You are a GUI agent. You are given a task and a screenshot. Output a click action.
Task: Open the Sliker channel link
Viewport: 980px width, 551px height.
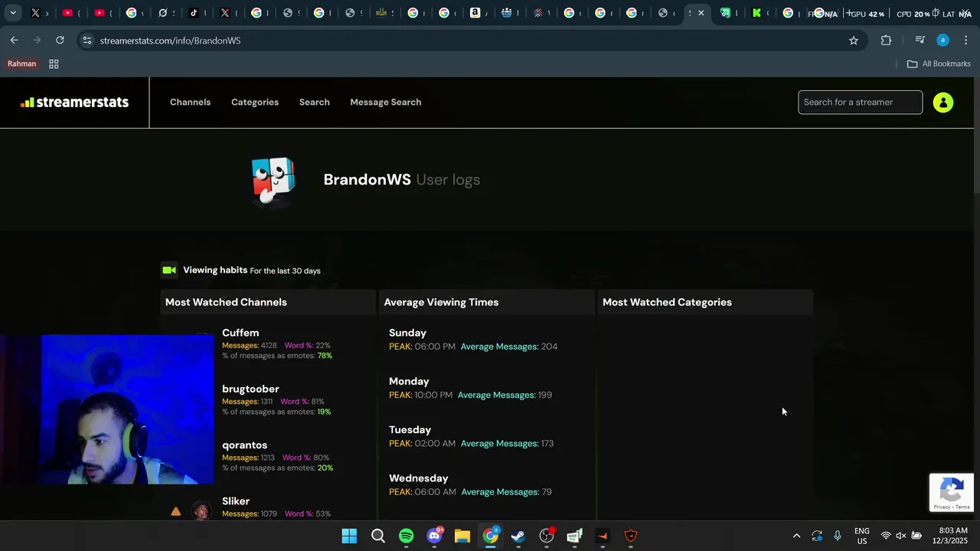click(x=236, y=500)
